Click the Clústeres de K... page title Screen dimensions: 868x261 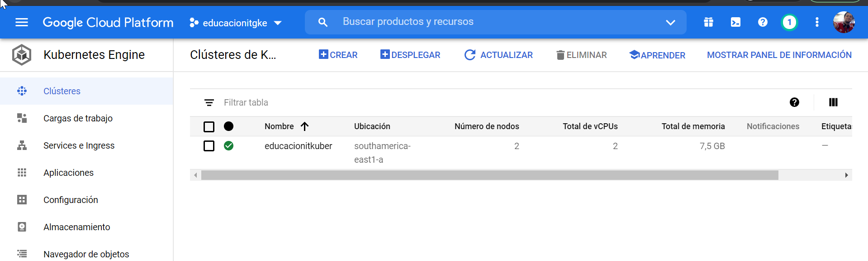pyautogui.click(x=233, y=55)
